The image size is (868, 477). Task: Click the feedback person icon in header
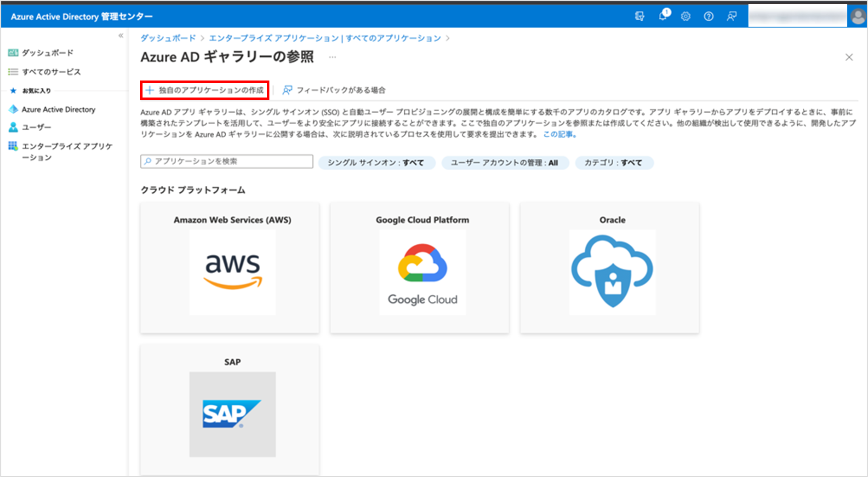[x=731, y=17]
